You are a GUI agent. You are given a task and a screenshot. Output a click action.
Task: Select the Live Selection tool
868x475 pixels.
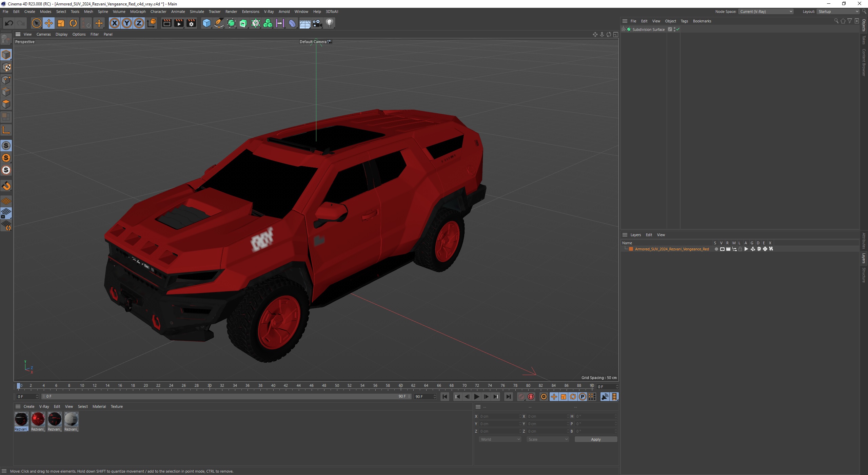coord(36,23)
